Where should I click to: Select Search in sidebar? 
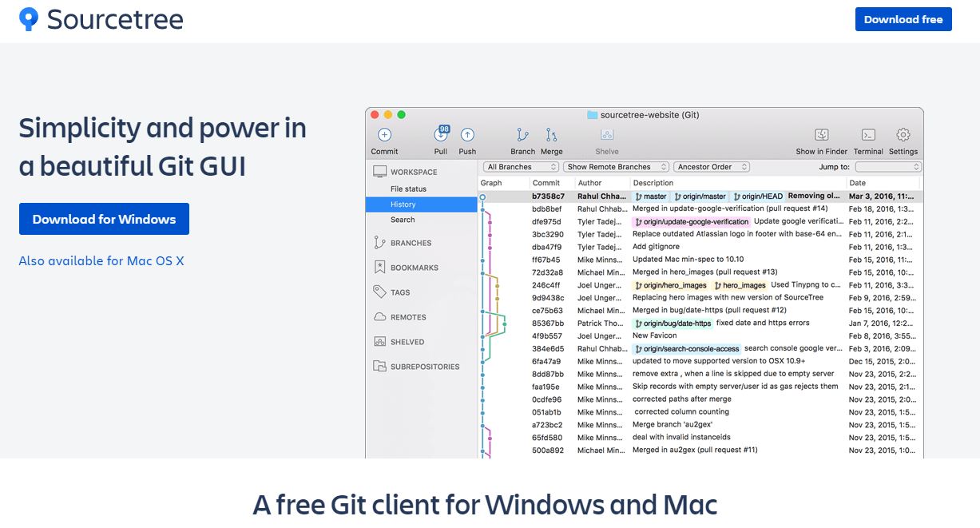pyautogui.click(x=403, y=220)
